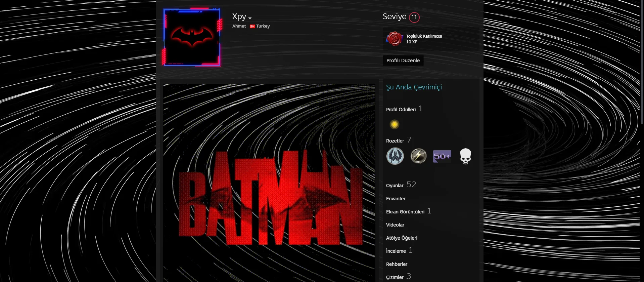
Task: Open Atölye Öğeleri workshop items
Action: click(x=402, y=238)
